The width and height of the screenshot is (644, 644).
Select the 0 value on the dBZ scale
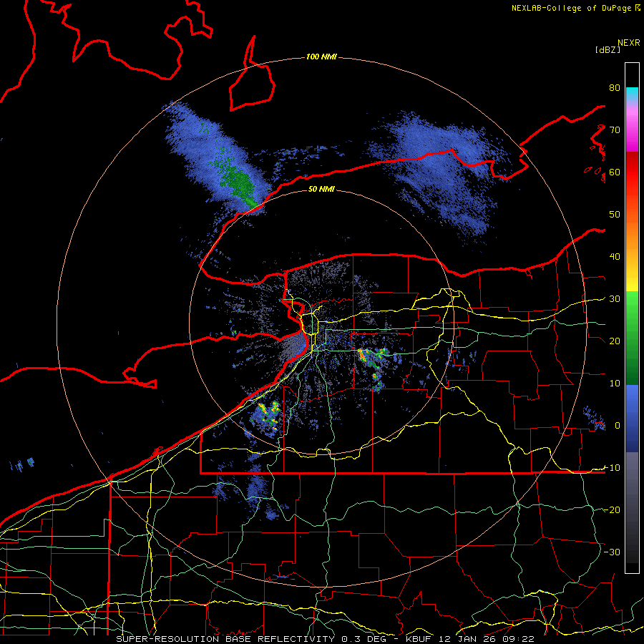coord(618,426)
